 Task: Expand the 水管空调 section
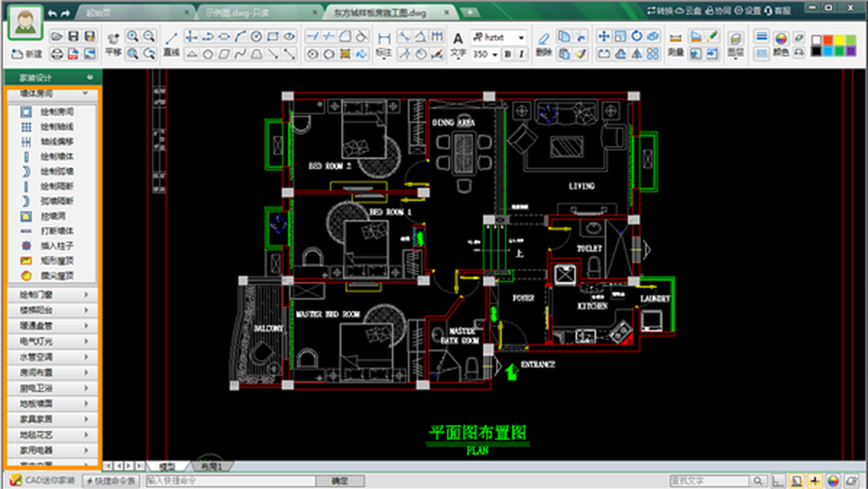click(52, 357)
